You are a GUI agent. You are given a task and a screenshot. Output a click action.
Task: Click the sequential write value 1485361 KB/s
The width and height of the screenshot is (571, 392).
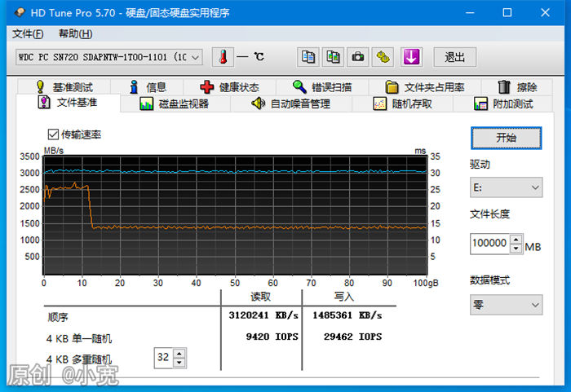click(347, 315)
